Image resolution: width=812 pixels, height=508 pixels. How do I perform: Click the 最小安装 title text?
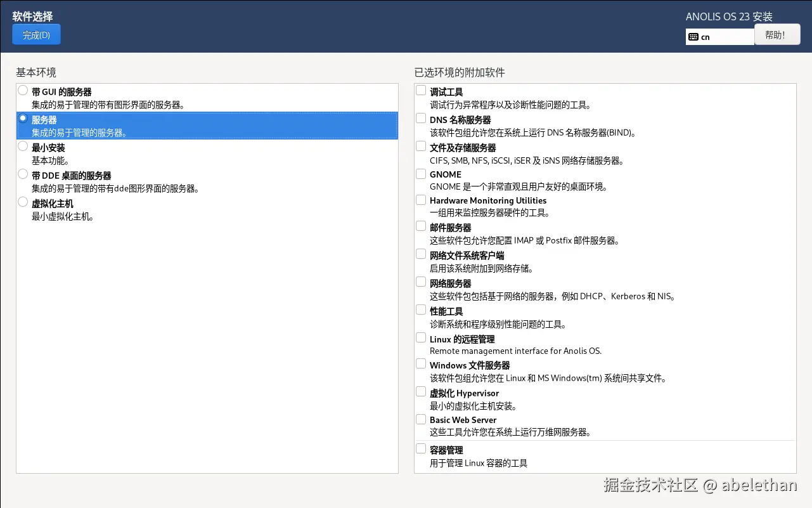[48, 148]
